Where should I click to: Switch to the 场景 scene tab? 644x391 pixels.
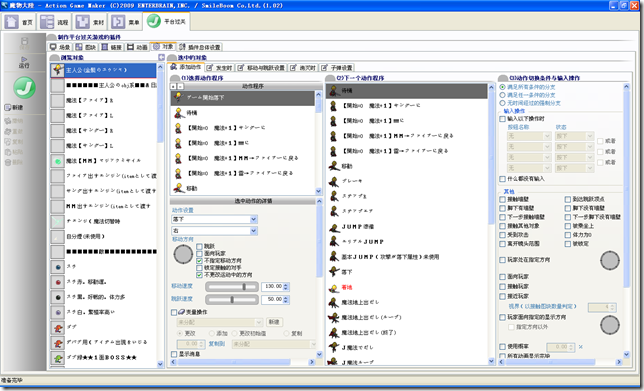coord(60,47)
